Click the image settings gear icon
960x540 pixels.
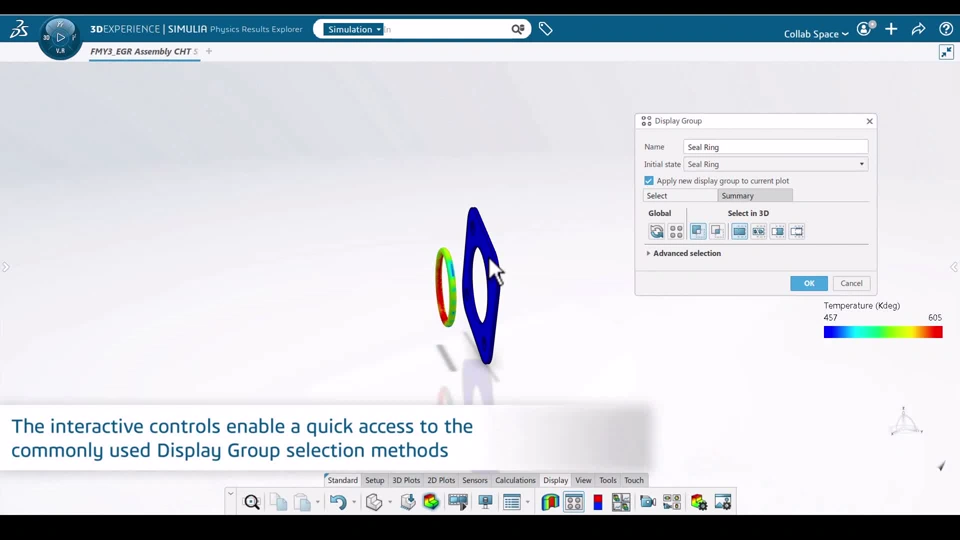723,502
